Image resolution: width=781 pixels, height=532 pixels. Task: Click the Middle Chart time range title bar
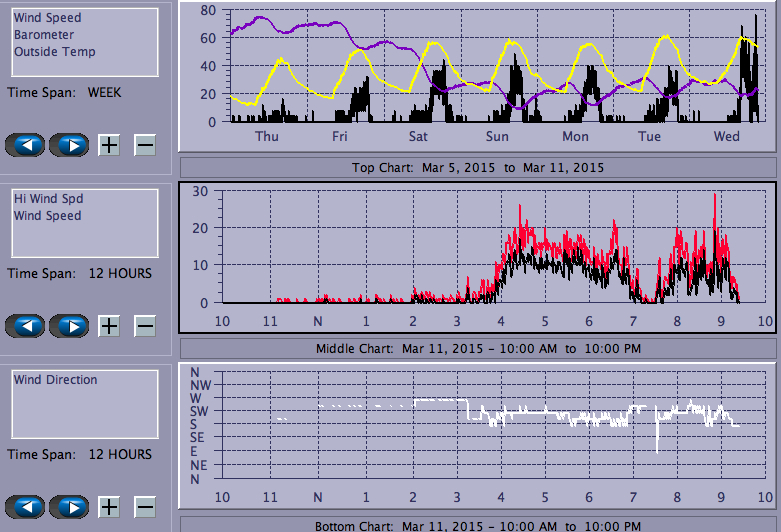coord(477,348)
